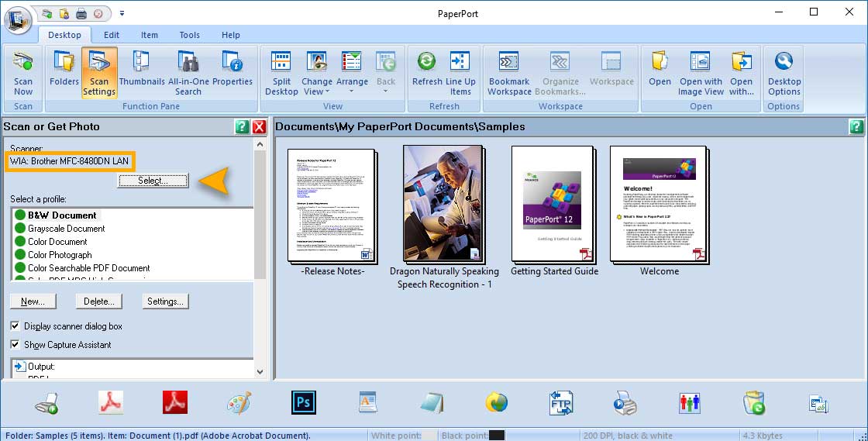This screenshot has height=441, width=868.
Task: Click the Delete... profile button
Action: tap(99, 301)
